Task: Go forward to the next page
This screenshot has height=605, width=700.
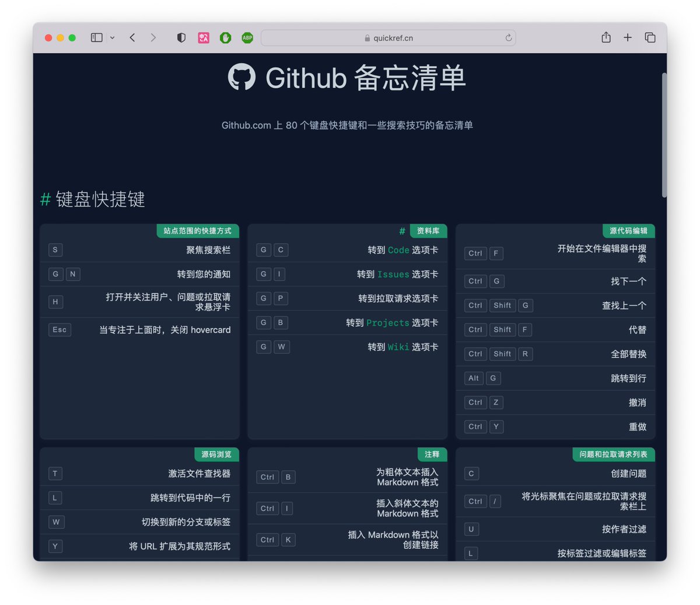Action: (153, 37)
